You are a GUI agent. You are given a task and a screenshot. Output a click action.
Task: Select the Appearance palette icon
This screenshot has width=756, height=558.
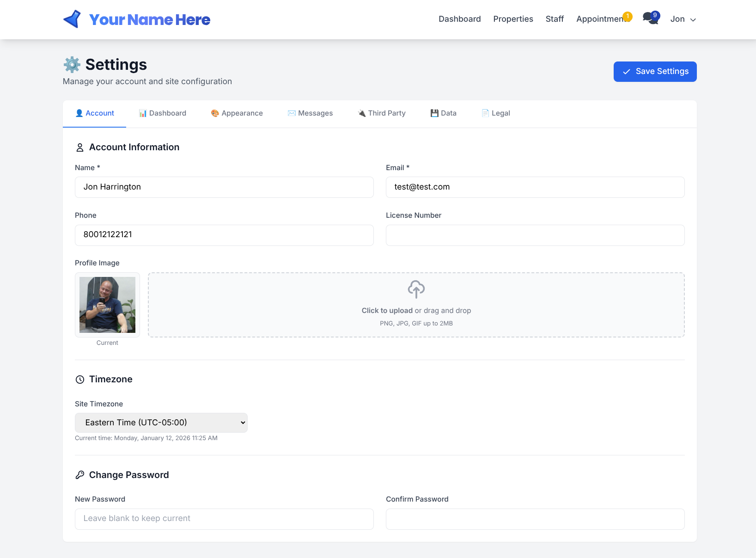click(x=215, y=113)
